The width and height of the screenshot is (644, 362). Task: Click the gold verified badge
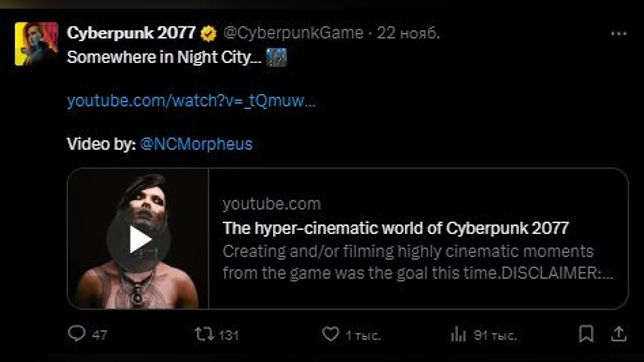pyautogui.click(x=209, y=34)
